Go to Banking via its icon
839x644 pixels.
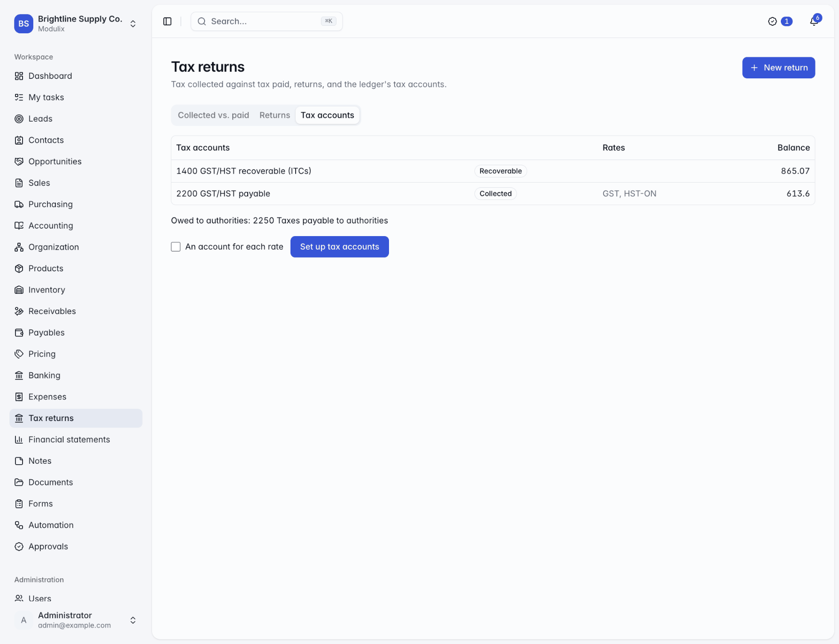pos(19,376)
